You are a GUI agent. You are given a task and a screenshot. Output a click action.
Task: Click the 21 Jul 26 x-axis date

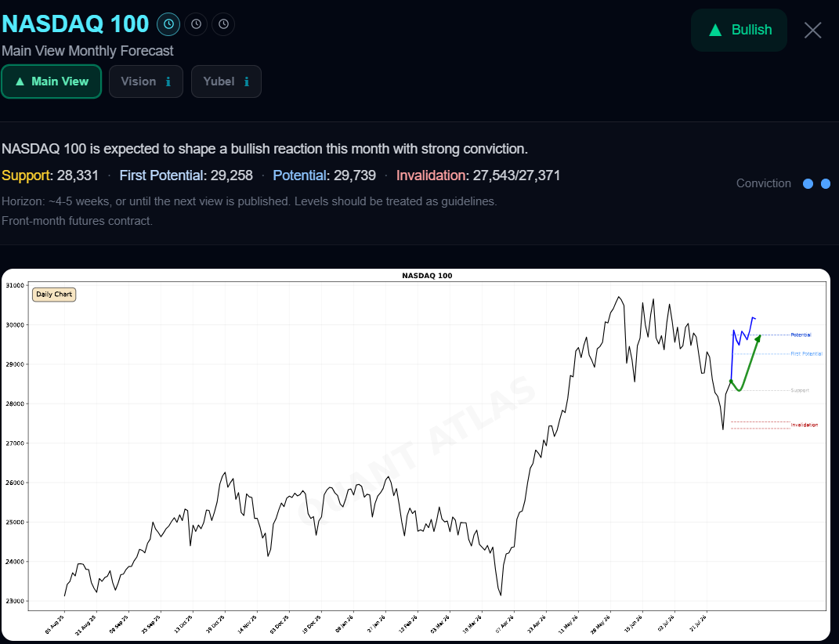pos(698,624)
